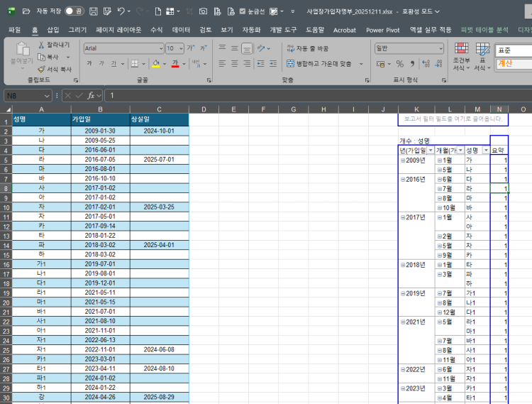Open the Name Box dropdown arrow
The height and width of the screenshot is (404, 532).
[47, 96]
